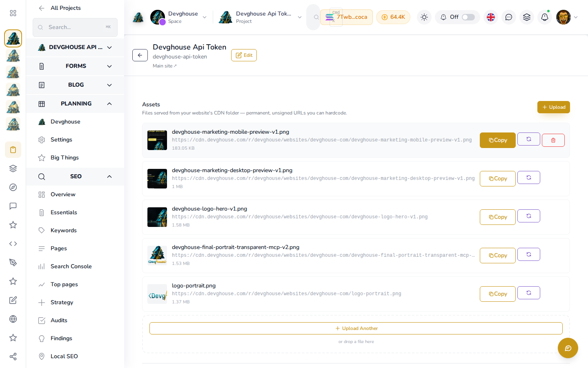Go back to All Projects
Image resolution: width=588 pixels, height=368 pixels.
coord(60,8)
